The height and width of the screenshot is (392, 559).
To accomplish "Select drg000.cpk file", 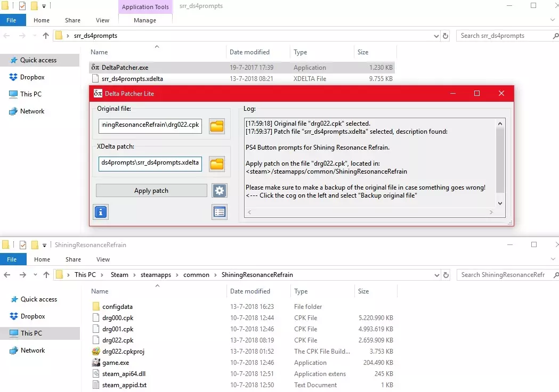I will 242,318.
